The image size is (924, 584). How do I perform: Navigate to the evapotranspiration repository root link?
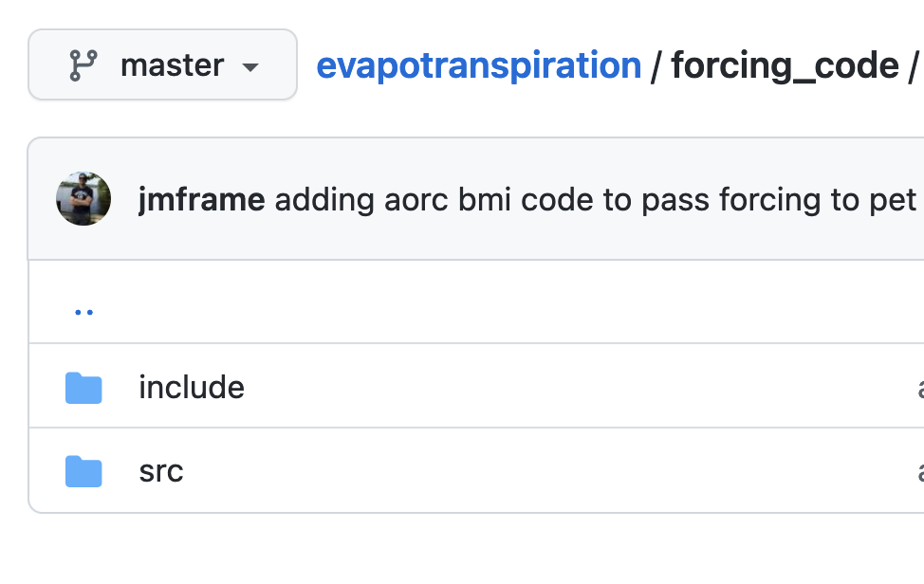pyautogui.click(x=478, y=64)
